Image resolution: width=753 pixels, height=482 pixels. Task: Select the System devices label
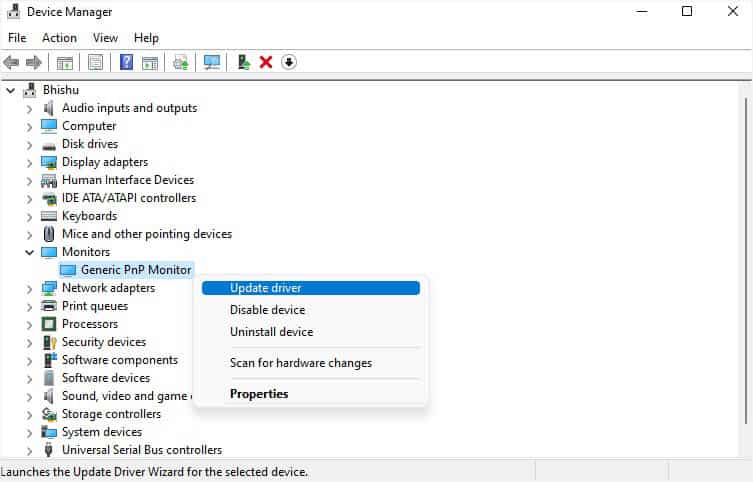[x=102, y=432]
